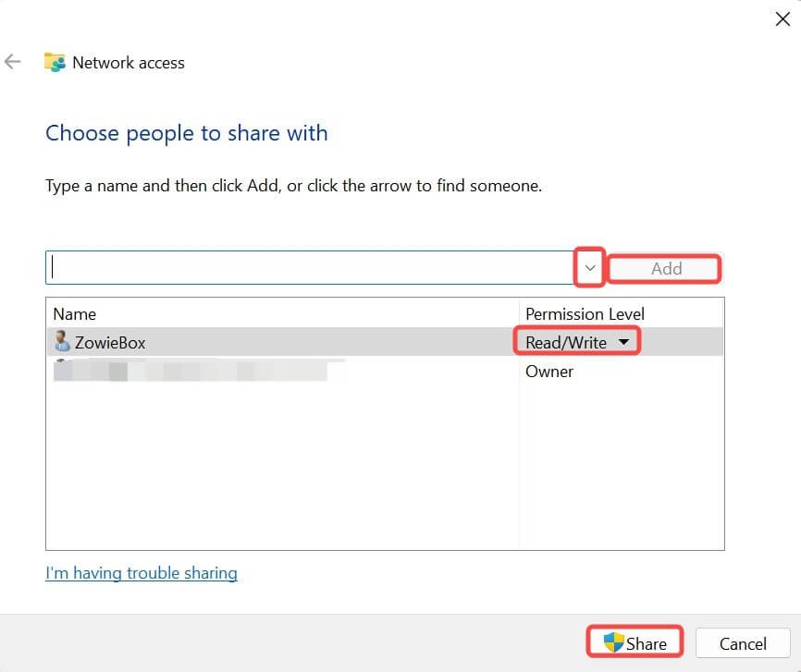Open the Read/Write permission dropdown

[x=577, y=342]
